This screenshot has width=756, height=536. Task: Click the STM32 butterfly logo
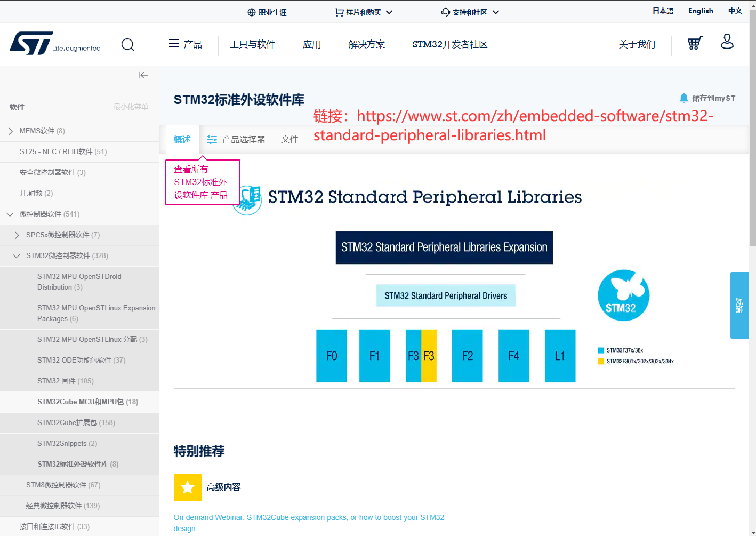[x=624, y=295]
